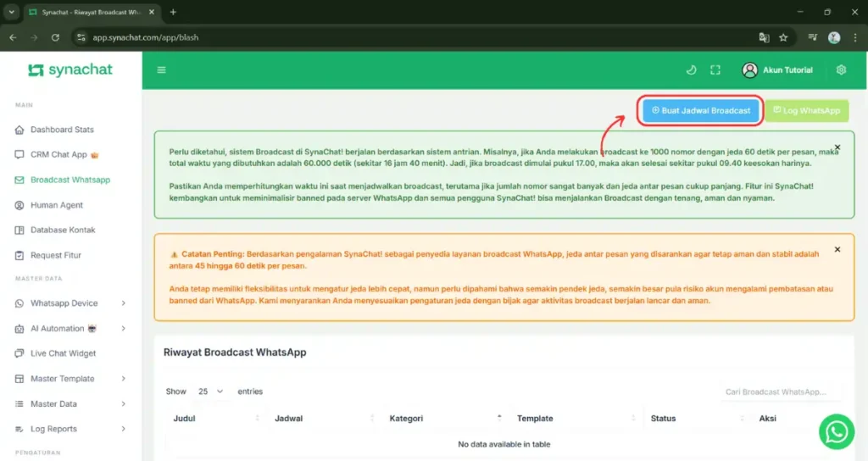The height and width of the screenshot is (461, 868).
Task: Click browser reload icon
Action: [55, 37]
